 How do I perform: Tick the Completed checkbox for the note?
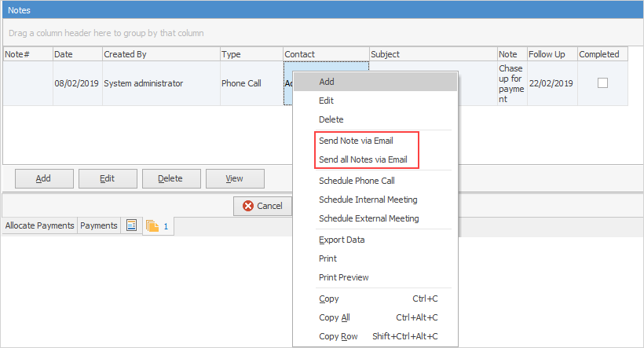(x=602, y=83)
